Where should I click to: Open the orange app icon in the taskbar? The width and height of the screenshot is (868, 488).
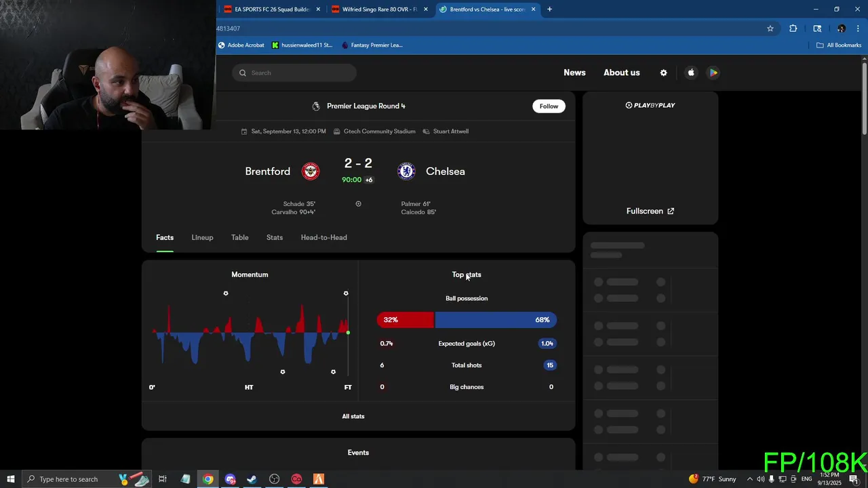point(318,479)
